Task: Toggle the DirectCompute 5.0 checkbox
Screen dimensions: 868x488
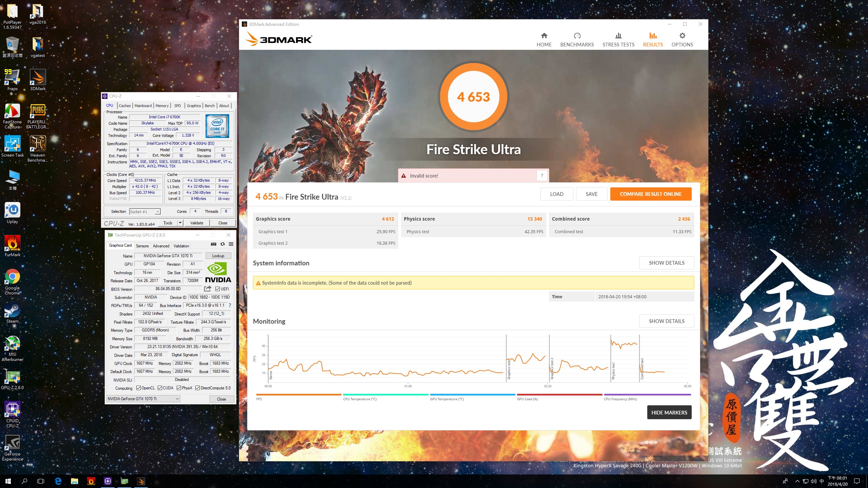Action: click(197, 388)
